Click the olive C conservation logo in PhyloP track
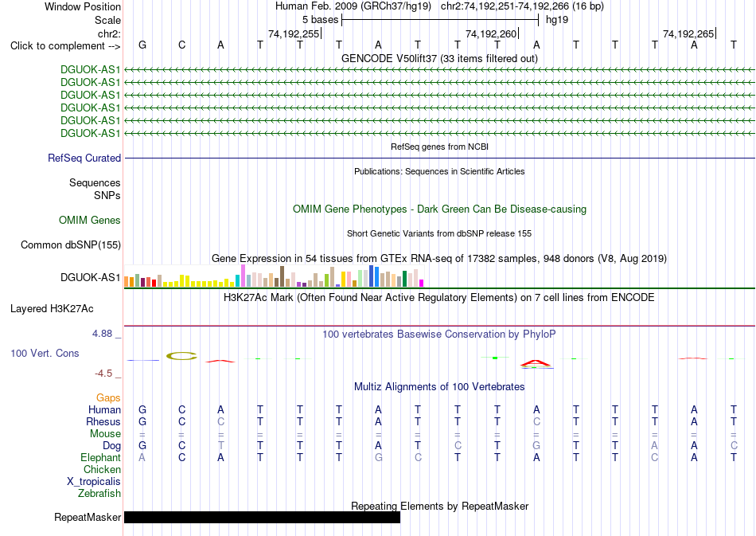 181,357
